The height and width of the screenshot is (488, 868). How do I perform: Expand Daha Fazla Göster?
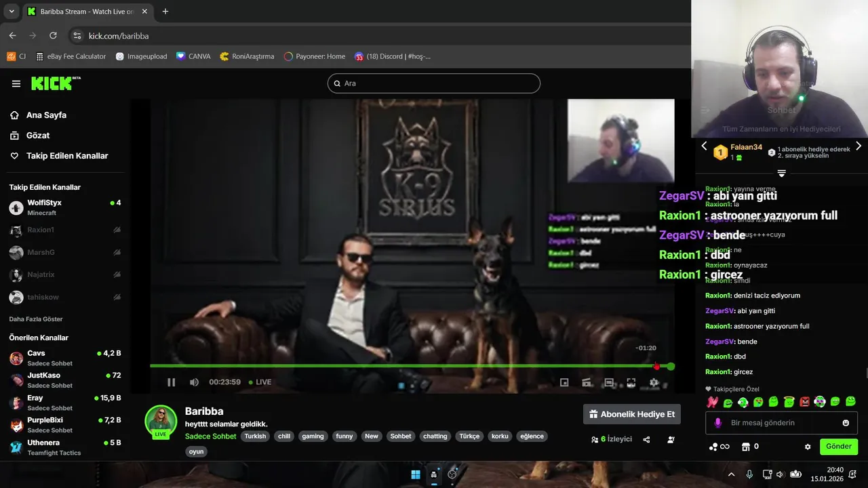click(x=36, y=319)
